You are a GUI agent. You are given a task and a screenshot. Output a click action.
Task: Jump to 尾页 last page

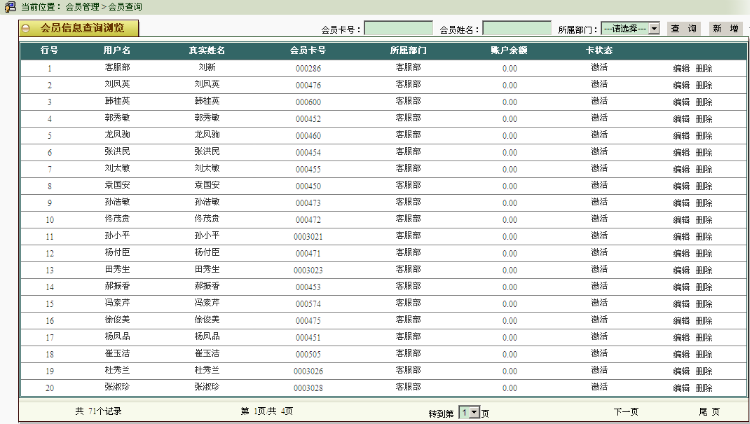709,412
